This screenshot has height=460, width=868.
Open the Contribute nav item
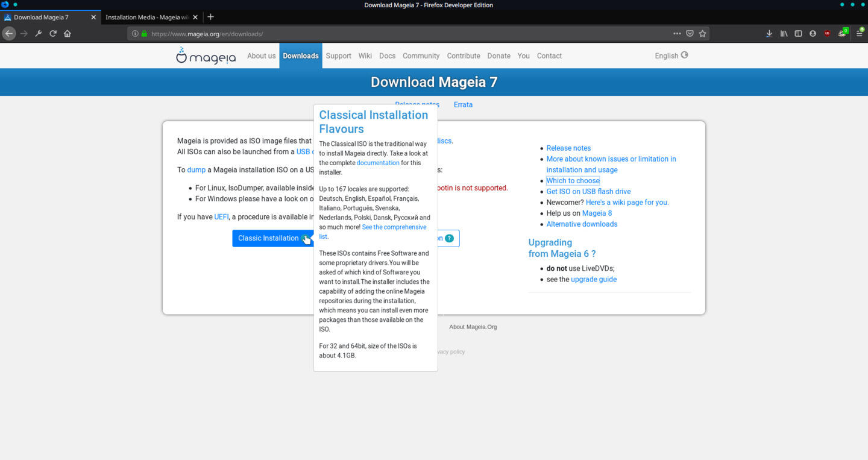point(464,55)
